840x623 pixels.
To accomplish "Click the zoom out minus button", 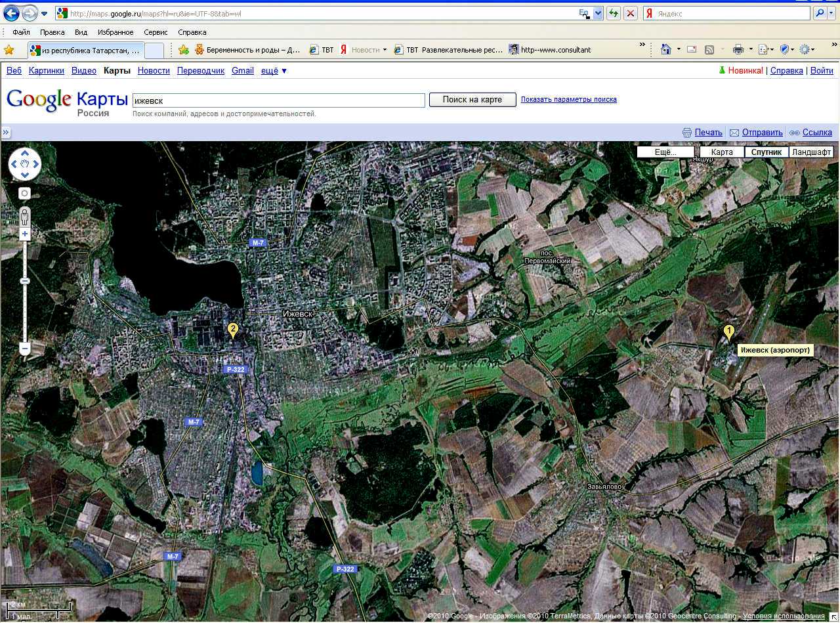I will pyautogui.click(x=25, y=348).
